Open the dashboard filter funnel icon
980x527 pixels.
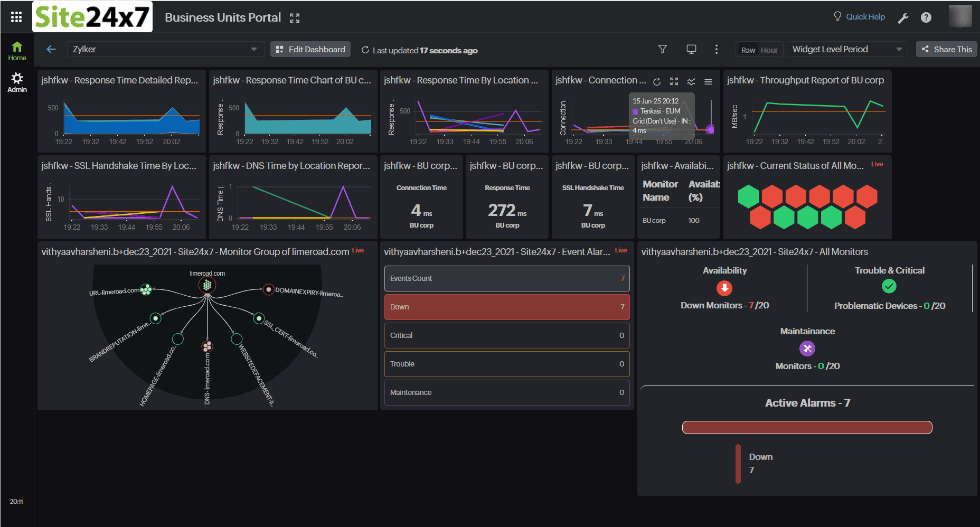(662, 49)
